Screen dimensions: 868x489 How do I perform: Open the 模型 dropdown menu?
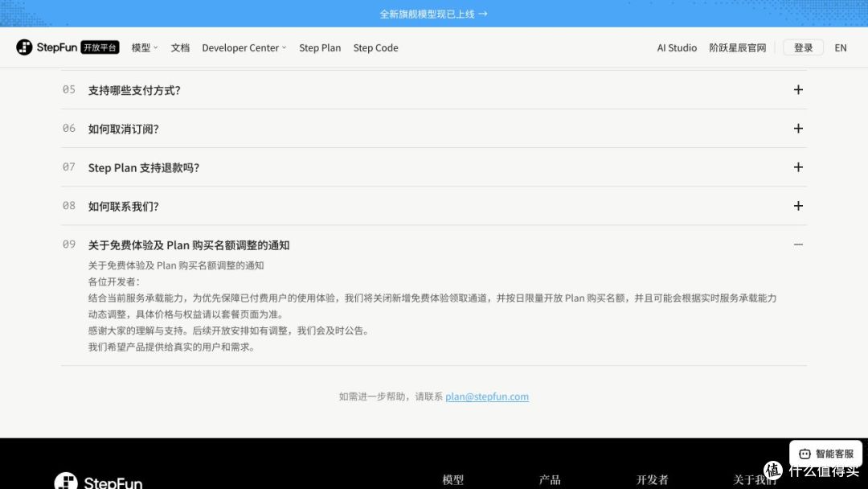145,47
